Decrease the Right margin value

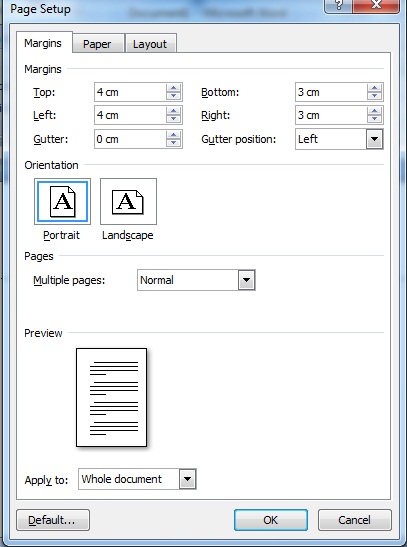(374, 119)
